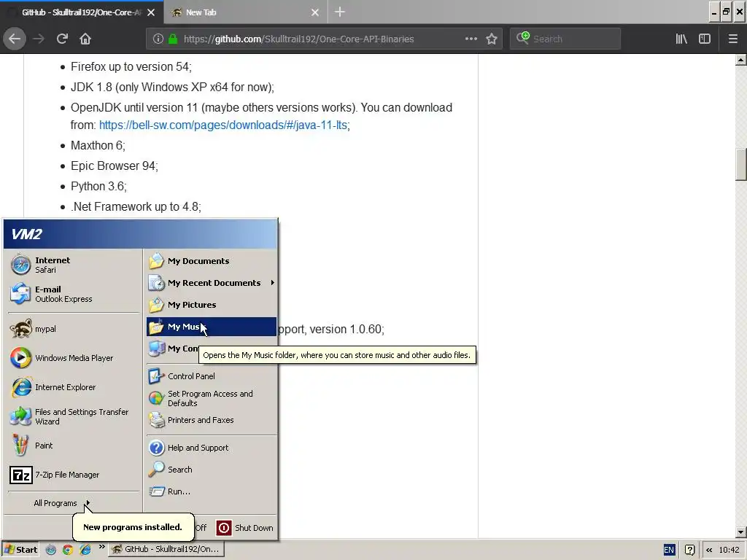Open a new browser tab
Viewport: 747px width, 560px height.
tap(340, 12)
